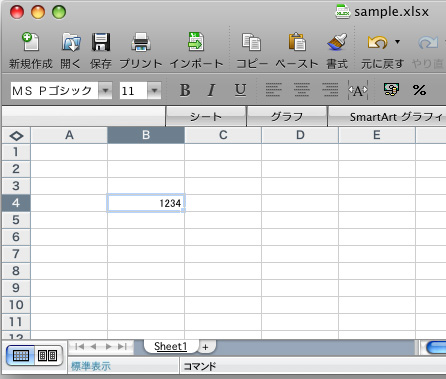Image resolution: width=446 pixels, height=379 pixels.
Task: Click the New workbook (新規作成) icon
Action: pyautogui.click(x=31, y=42)
